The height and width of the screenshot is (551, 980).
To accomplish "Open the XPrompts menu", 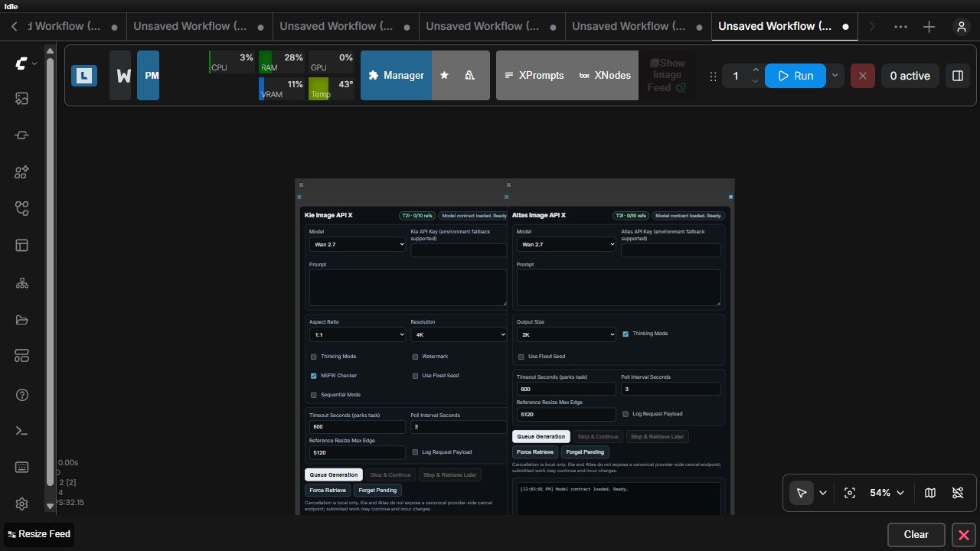I will [x=534, y=75].
